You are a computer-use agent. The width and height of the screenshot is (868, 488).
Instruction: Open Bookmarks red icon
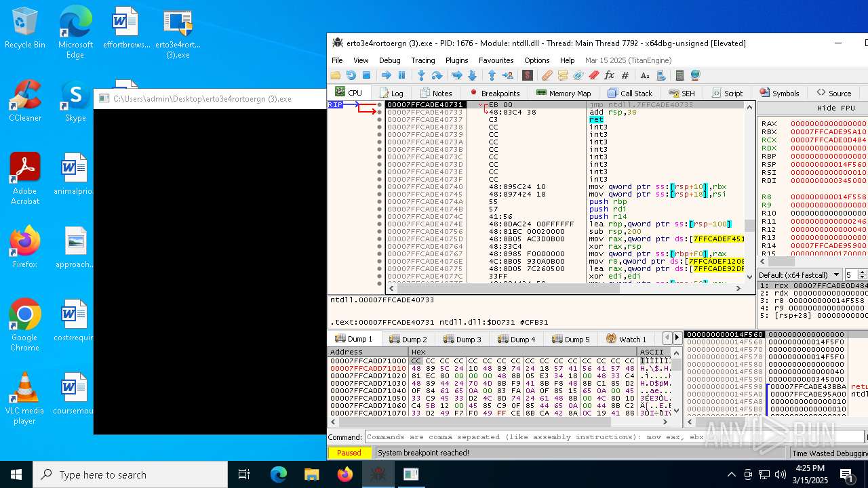click(x=593, y=75)
